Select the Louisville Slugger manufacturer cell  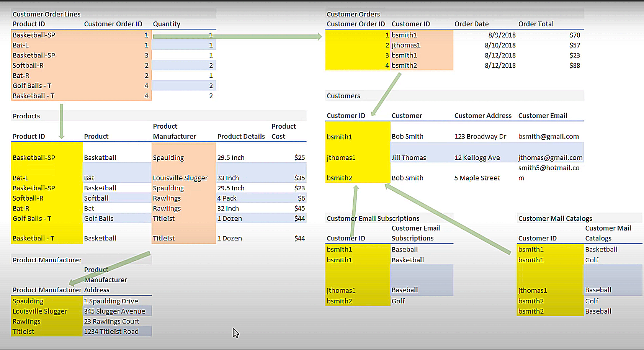pyautogui.click(x=180, y=178)
